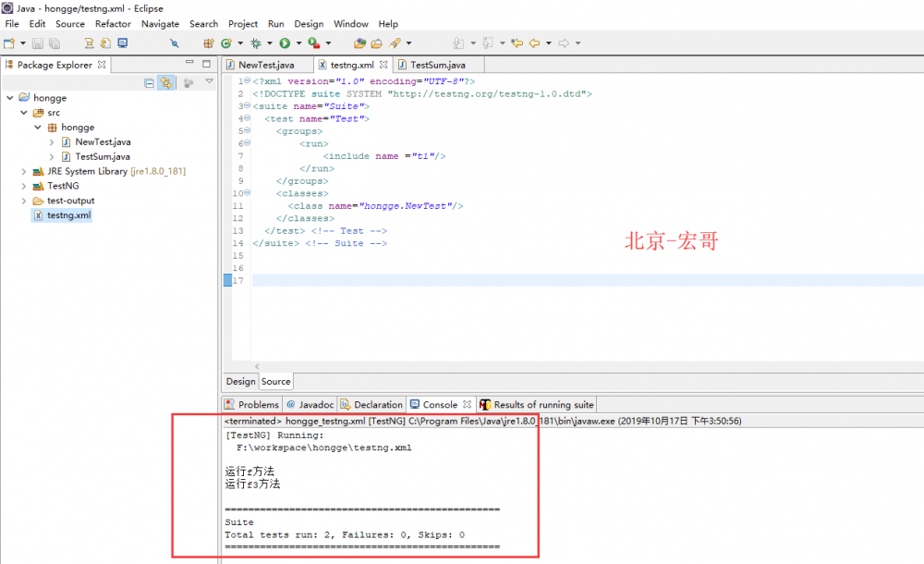The image size is (924, 564).
Task: Click the Open Type toolbar icon
Action: point(359,43)
